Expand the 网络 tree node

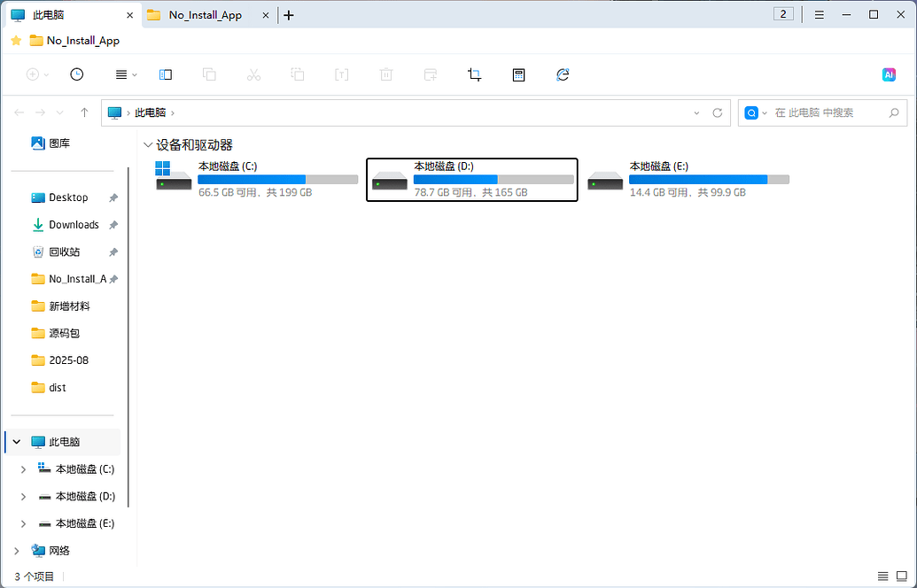pyautogui.click(x=17, y=551)
